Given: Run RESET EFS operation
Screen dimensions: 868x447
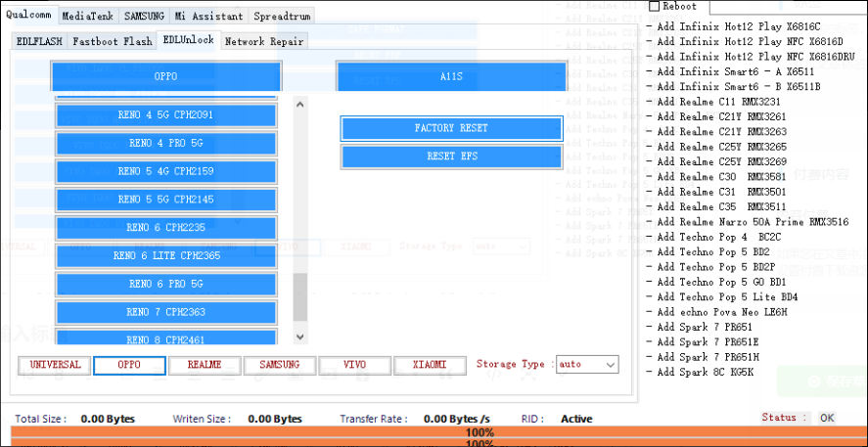Looking at the screenshot, I should pyautogui.click(x=451, y=156).
